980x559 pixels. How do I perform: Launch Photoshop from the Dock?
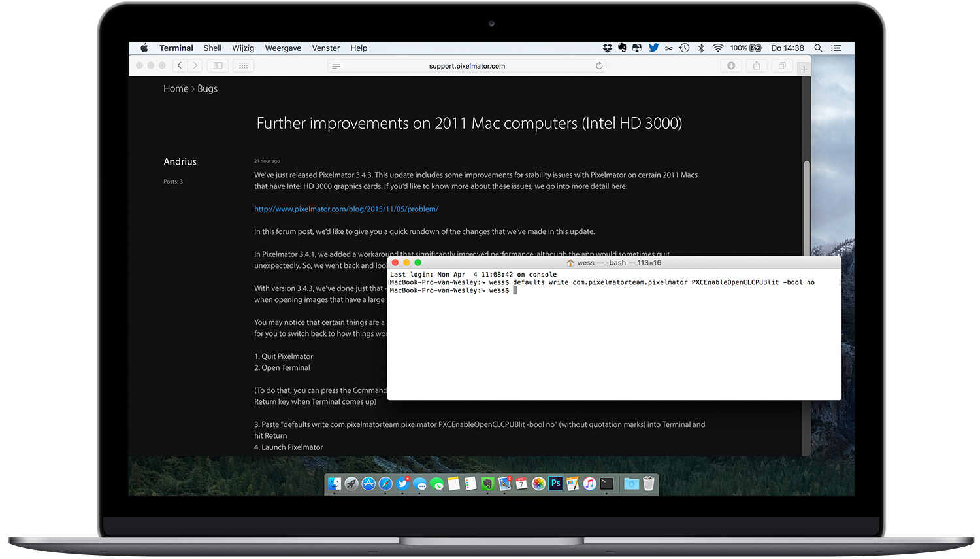[x=555, y=484]
